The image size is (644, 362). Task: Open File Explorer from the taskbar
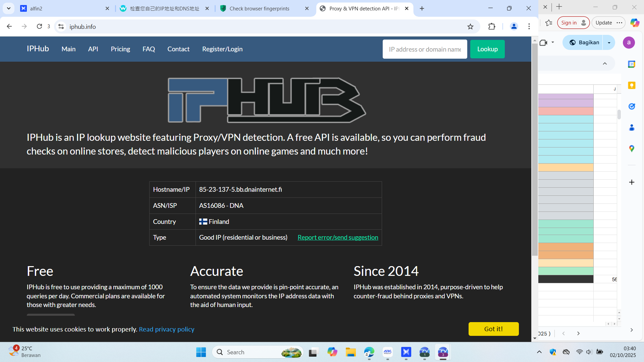pyautogui.click(x=351, y=352)
